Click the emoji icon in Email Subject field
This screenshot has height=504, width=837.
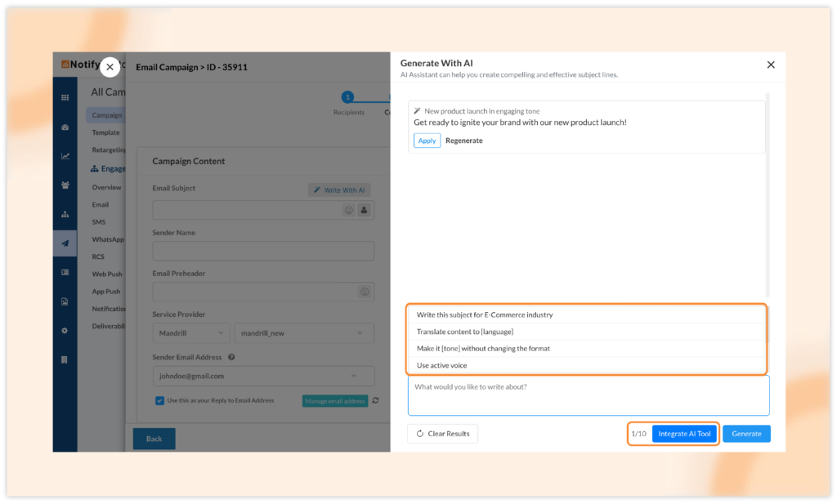click(x=348, y=210)
